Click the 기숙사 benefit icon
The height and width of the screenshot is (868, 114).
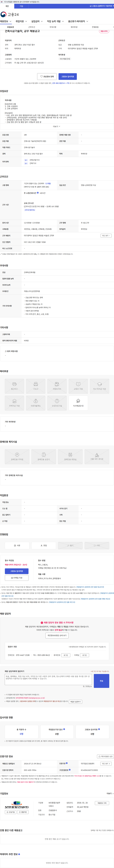[36, 386]
